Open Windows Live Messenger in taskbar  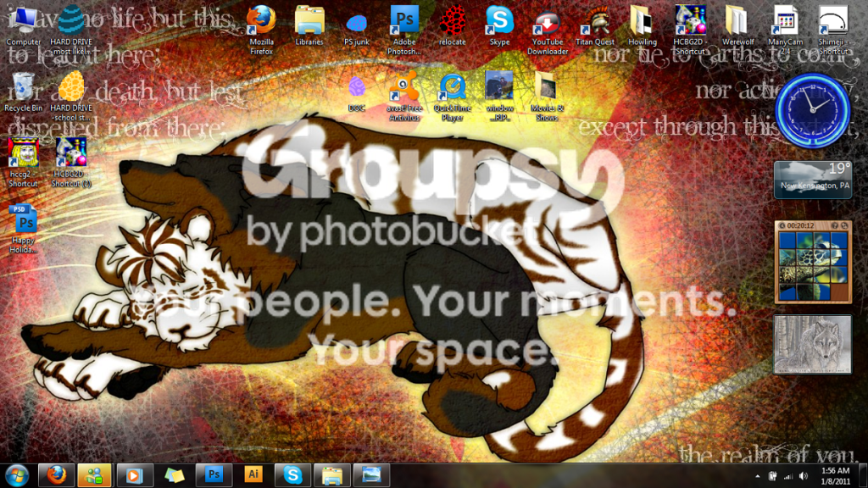(x=95, y=475)
